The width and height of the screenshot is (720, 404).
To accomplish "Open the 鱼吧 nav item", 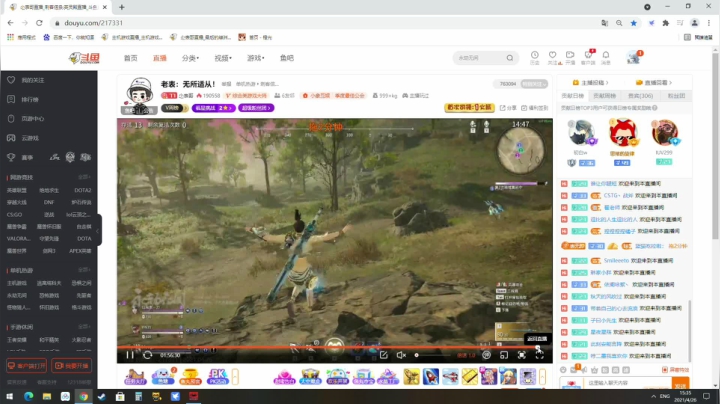I will pyautogui.click(x=287, y=58).
